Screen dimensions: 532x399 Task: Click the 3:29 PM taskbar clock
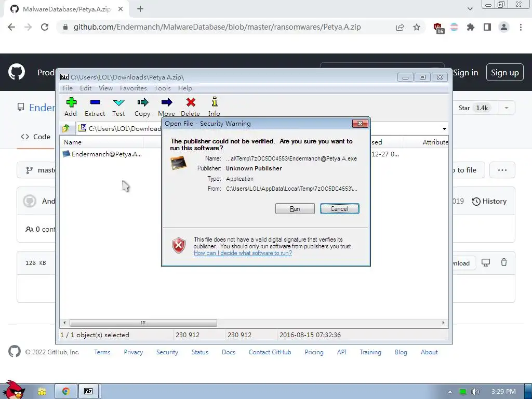click(x=503, y=392)
